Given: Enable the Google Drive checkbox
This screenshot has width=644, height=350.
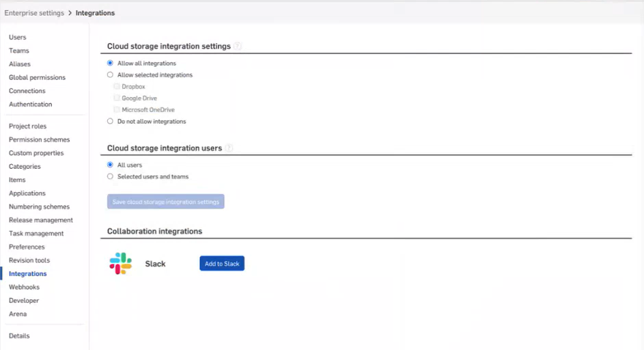Looking at the screenshot, I should click(x=117, y=98).
